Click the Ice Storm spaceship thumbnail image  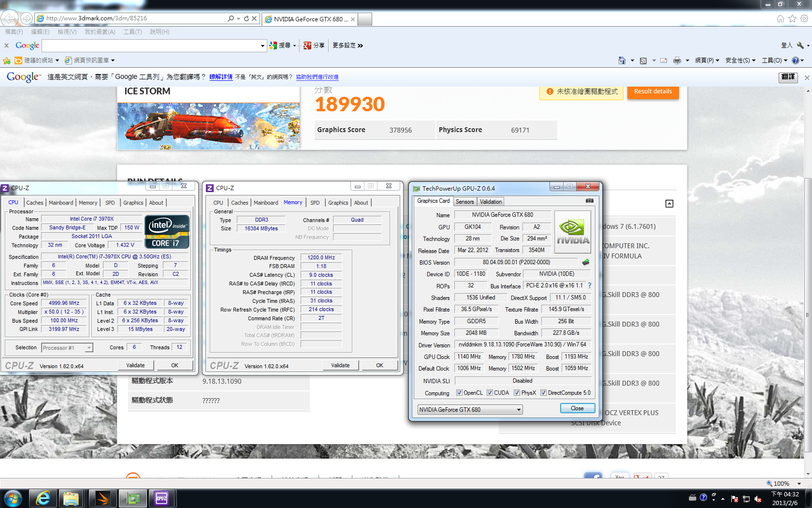click(208, 126)
